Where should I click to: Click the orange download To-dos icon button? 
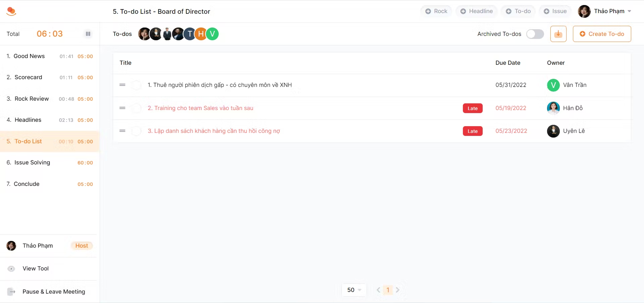click(x=558, y=34)
